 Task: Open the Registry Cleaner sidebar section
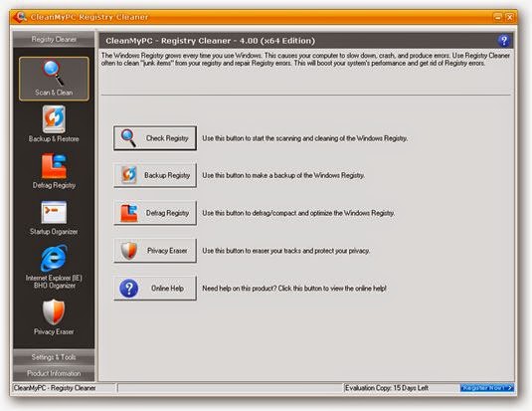(54, 40)
